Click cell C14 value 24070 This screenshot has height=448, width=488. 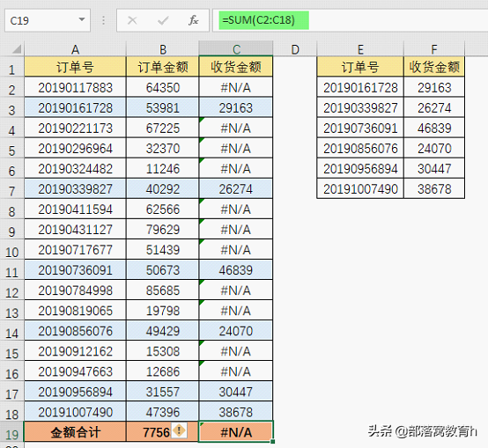(x=236, y=330)
